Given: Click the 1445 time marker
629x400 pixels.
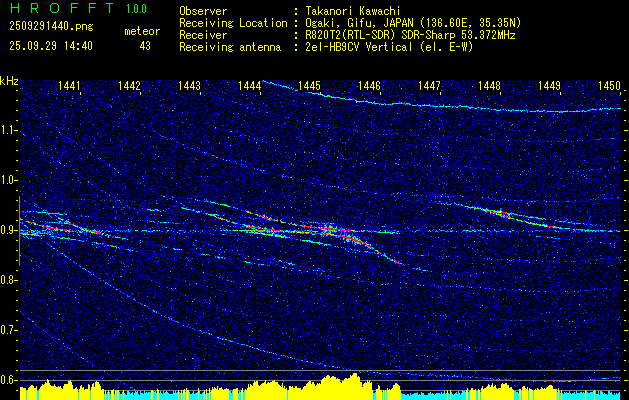Looking at the screenshot, I should 310,85.
